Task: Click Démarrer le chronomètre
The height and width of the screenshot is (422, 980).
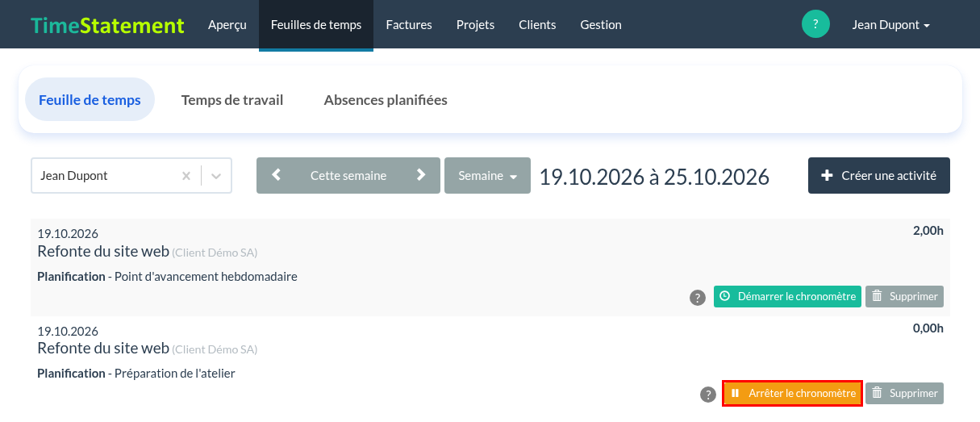Action: tap(787, 296)
